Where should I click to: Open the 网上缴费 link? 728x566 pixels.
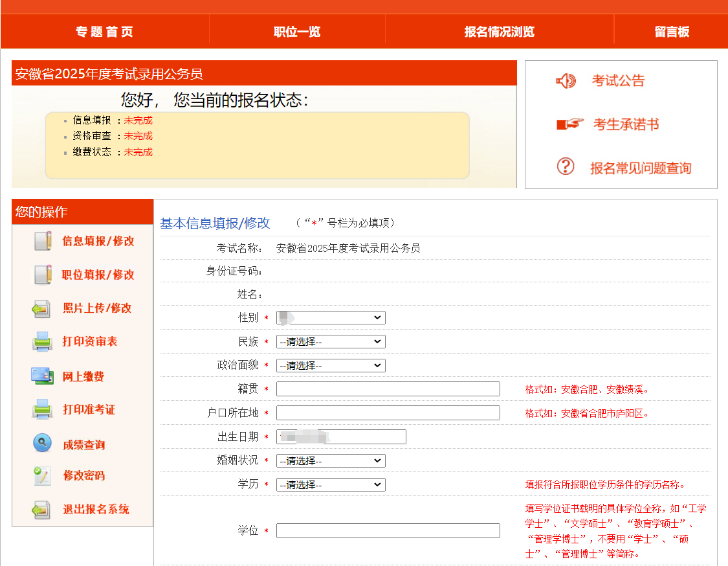point(83,376)
